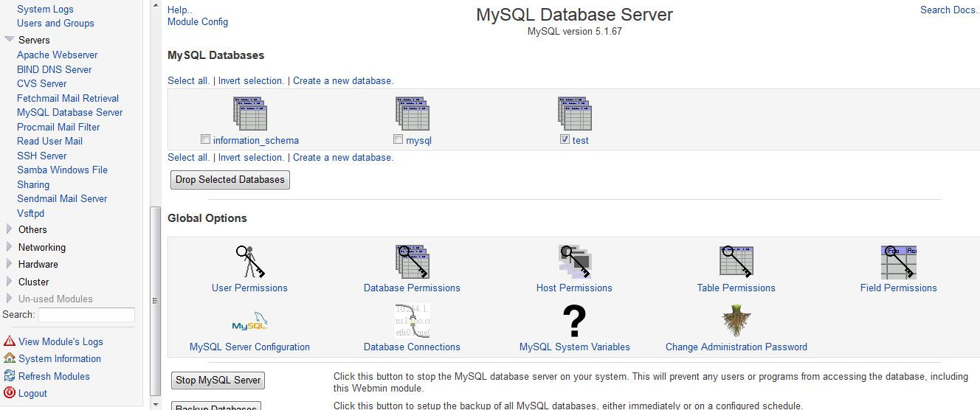
Task: Expand the Networking category
Action: click(10, 247)
